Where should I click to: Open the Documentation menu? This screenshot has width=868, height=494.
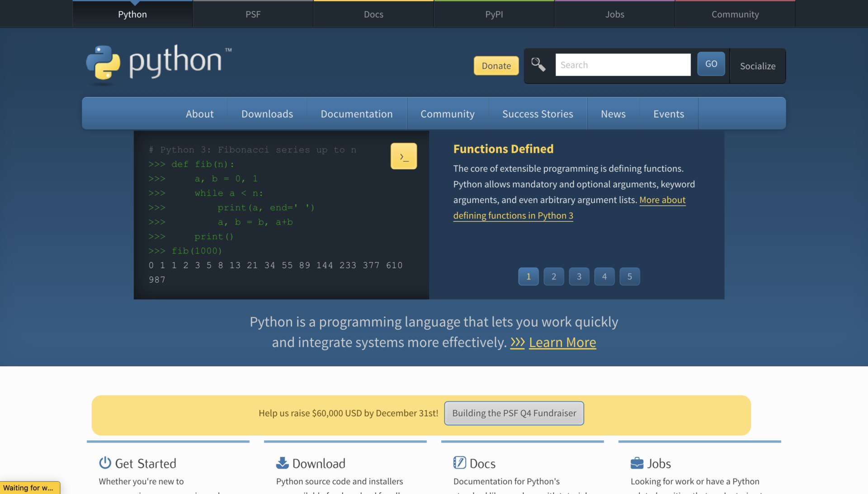pyautogui.click(x=357, y=113)
